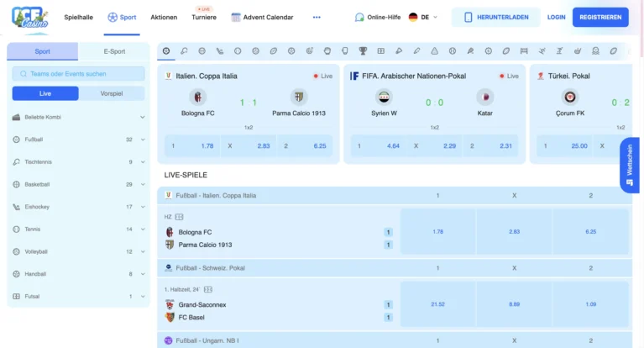This screenshot has width=644, height=348.
Task: Select the table tennis paddle icon in sports bar
Action: 184,51
